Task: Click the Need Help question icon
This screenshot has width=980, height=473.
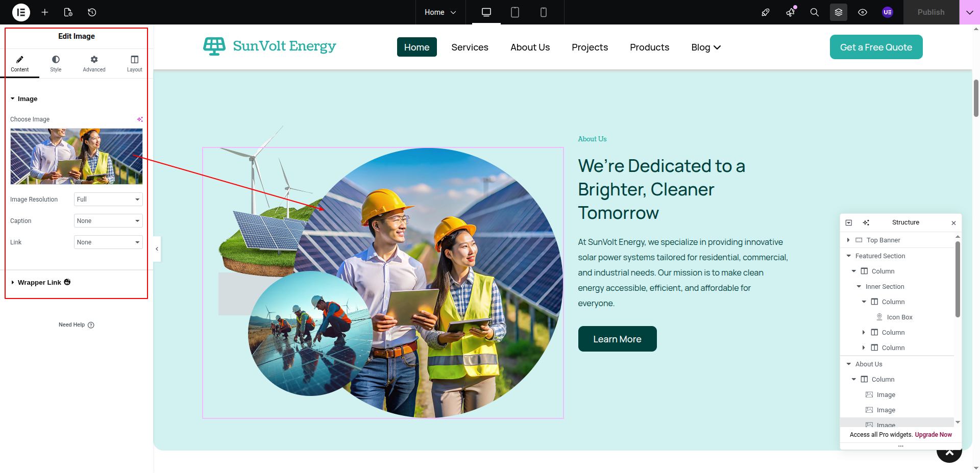Action: [x=91, y=325]
